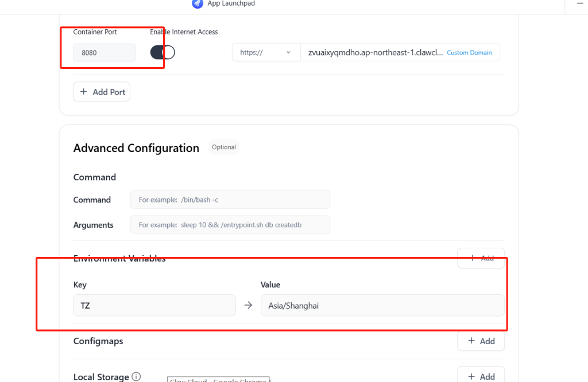
Task: Click into the Command input field
Action: 230,200
